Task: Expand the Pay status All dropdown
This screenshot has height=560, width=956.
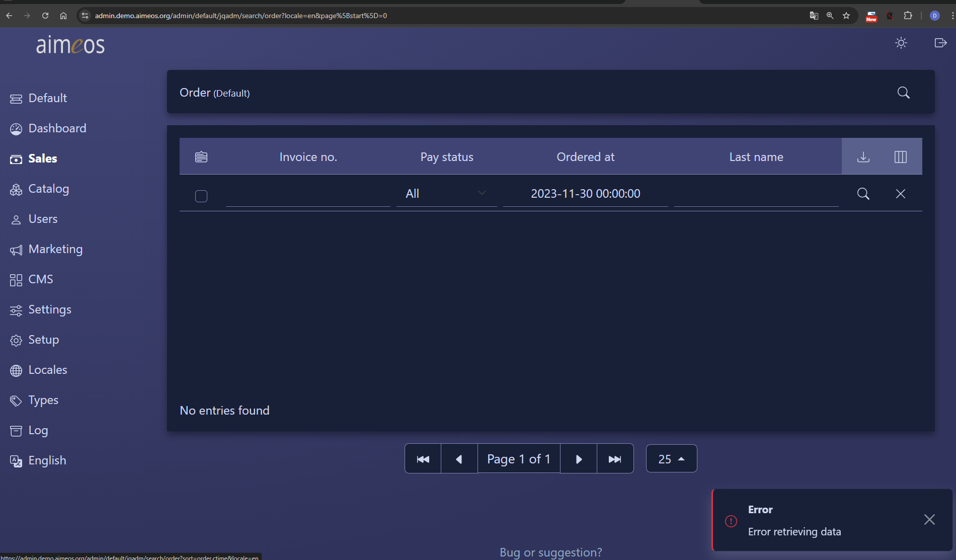Action: point(447,194)
